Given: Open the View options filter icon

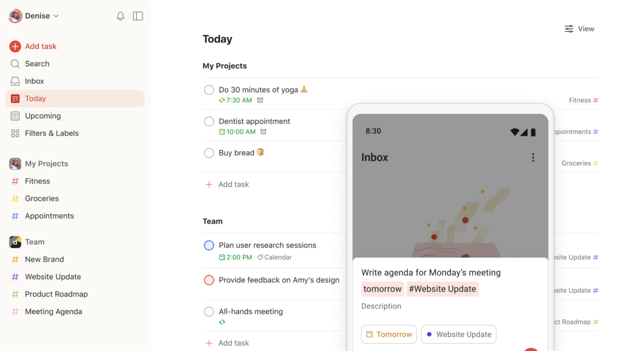Looking at the screenshot, I should click(x=569, y=29).
